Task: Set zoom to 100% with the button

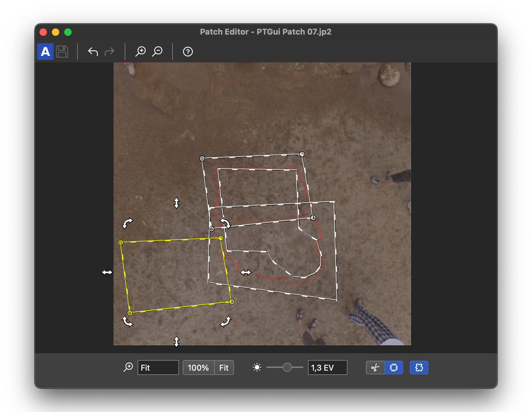Action: [198, 368]
